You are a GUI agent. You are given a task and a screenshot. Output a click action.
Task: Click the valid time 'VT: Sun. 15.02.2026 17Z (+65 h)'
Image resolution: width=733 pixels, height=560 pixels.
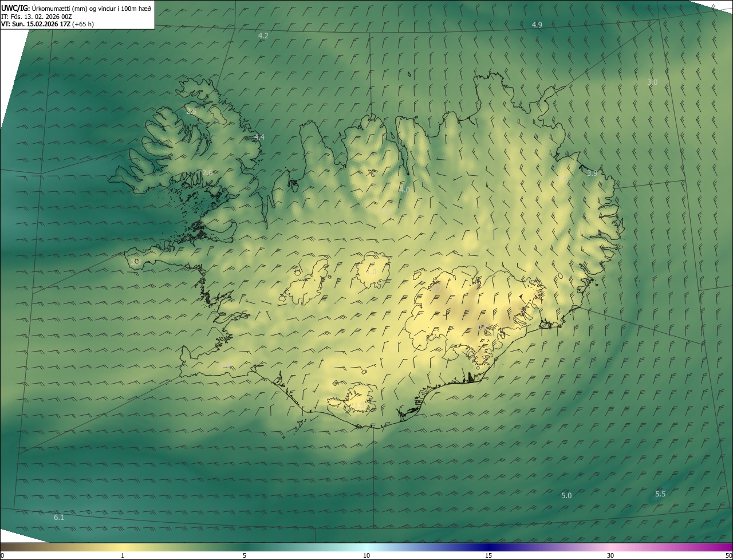[48, 24]
